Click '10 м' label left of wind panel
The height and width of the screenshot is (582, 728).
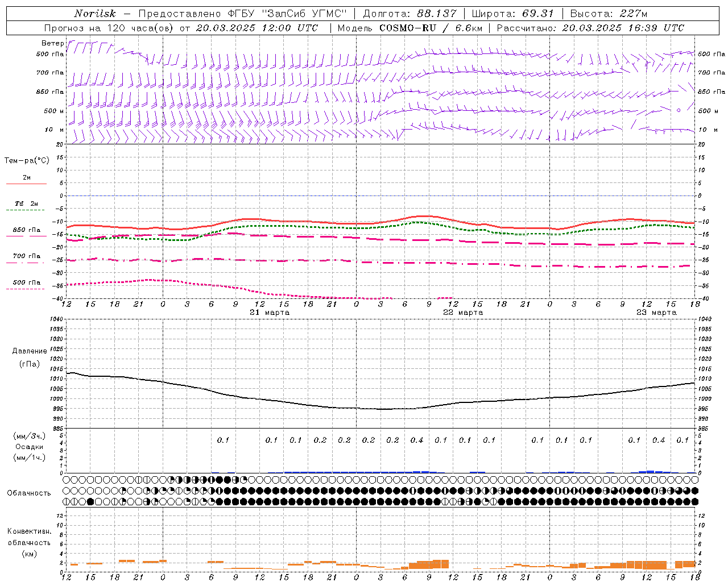[55, 130]
